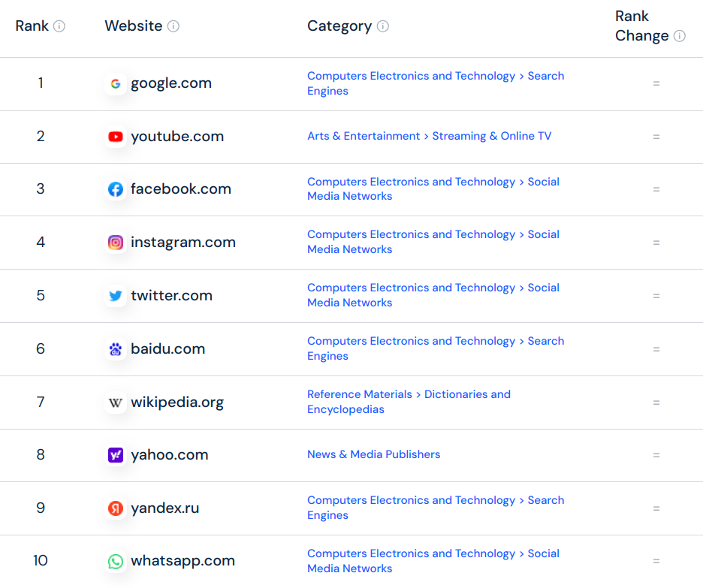Select rank number 8 cell
Viewport: 703px width, 588px height.
click(x=41, y=454)
